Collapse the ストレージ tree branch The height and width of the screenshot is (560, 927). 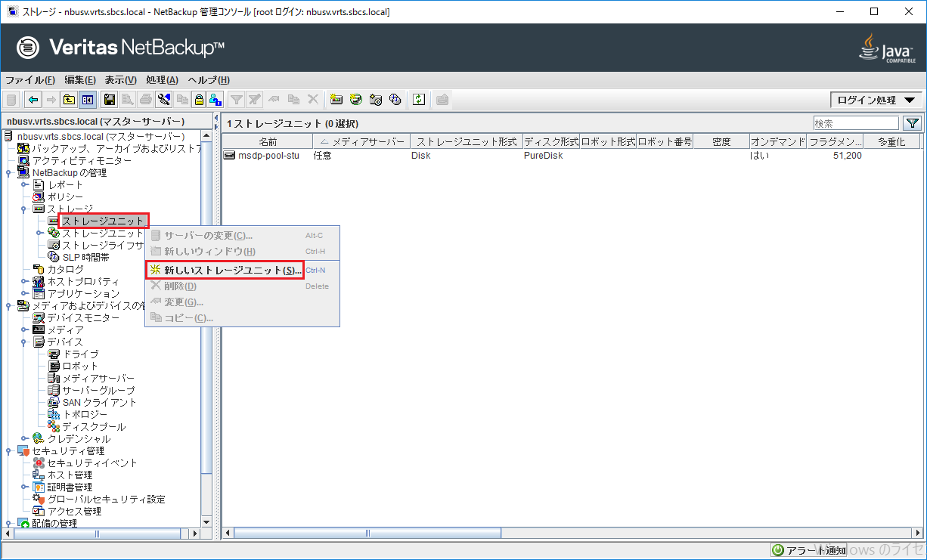[x=23, y=209]
